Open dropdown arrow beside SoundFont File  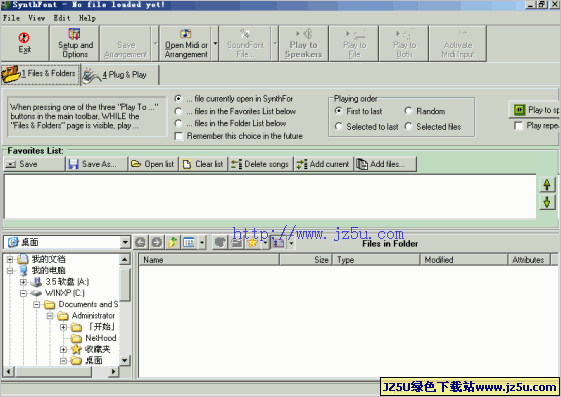tap(275, 44)
